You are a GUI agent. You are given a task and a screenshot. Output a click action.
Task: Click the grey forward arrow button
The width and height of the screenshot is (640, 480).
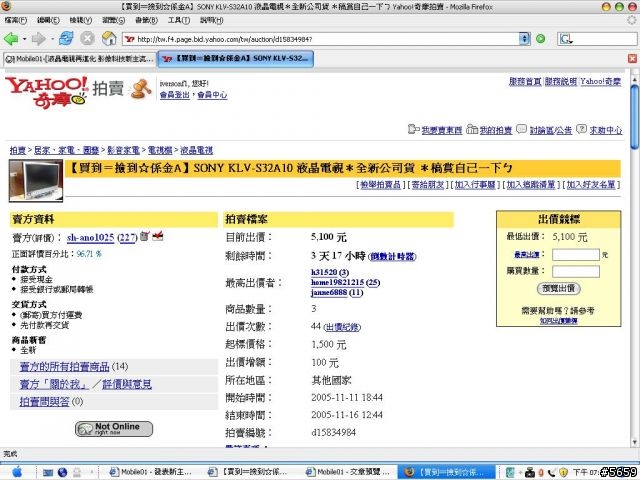39,39
